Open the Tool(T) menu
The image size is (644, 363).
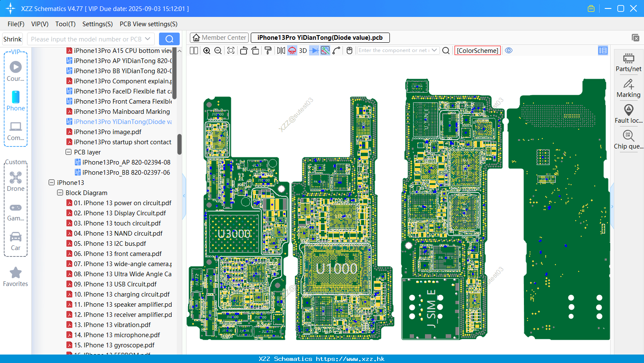[x=66, y=24]
